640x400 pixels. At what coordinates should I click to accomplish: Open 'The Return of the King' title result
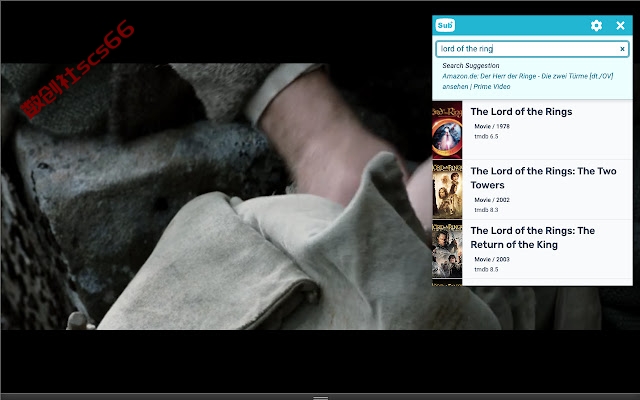point(532,238)
